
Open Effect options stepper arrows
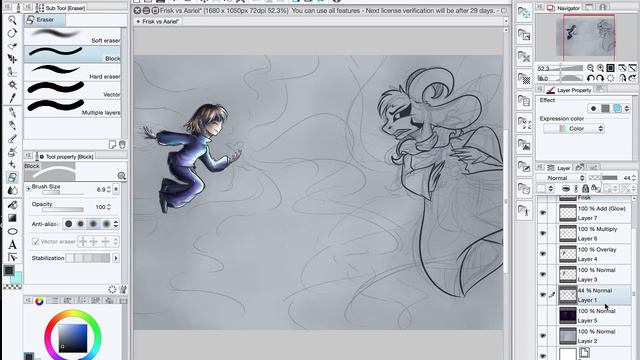(x=627, y=108)
